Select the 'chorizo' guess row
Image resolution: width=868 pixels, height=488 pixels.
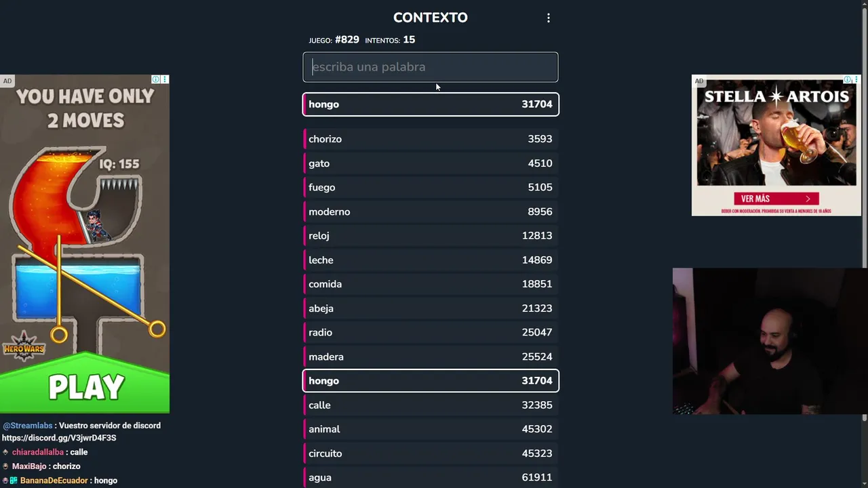pyautogui.click(x=431, y=139)
